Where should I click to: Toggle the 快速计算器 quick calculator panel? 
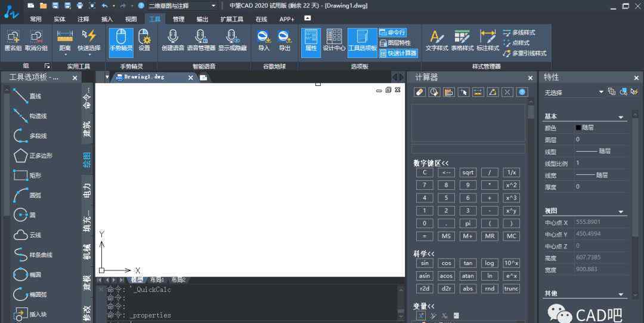tap(398, 53)
